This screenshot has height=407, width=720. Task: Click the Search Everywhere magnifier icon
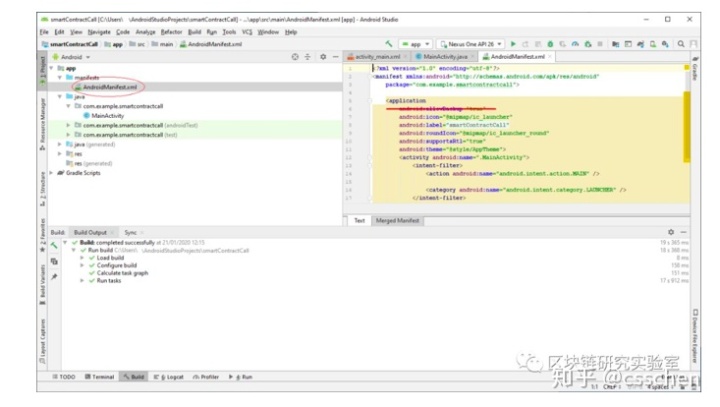click(681, 44)
